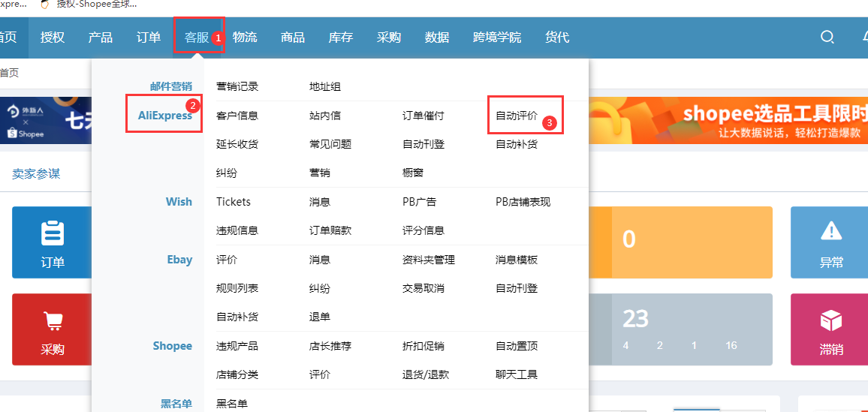Select the Wish category heading
The width and height of the screenshot is (868, 412).
click(x=179, y=202)
